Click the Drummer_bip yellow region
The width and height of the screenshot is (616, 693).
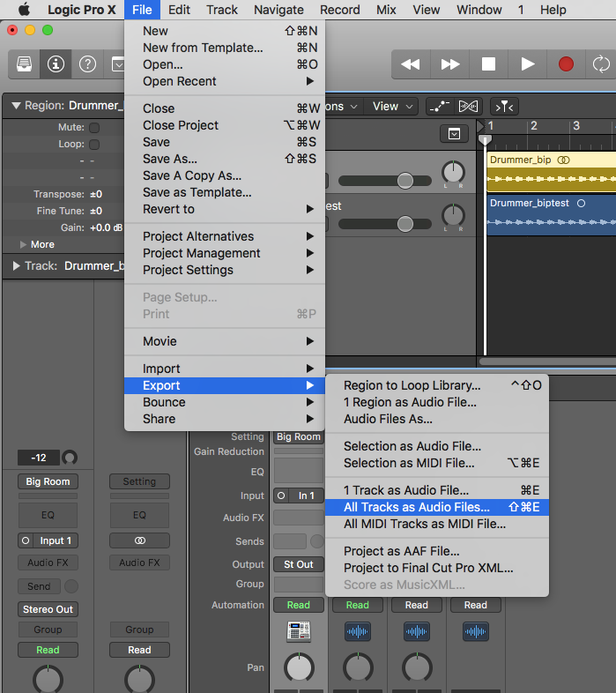[551, 172]
